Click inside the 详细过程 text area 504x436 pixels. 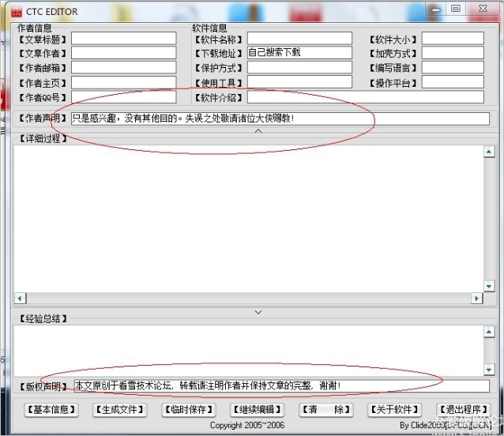pyautogui.click(x=248, y=219)
